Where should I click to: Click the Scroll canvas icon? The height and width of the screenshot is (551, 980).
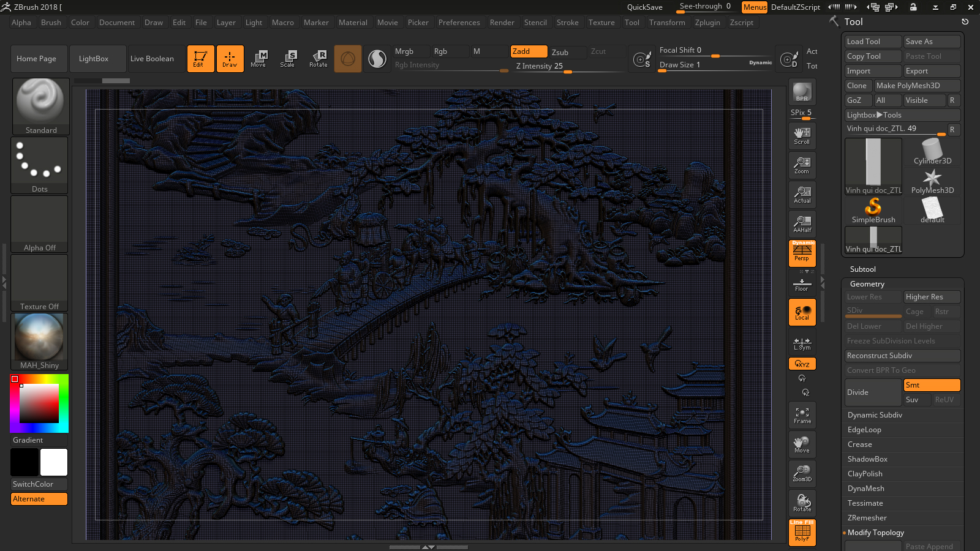[x=802, y=136]
